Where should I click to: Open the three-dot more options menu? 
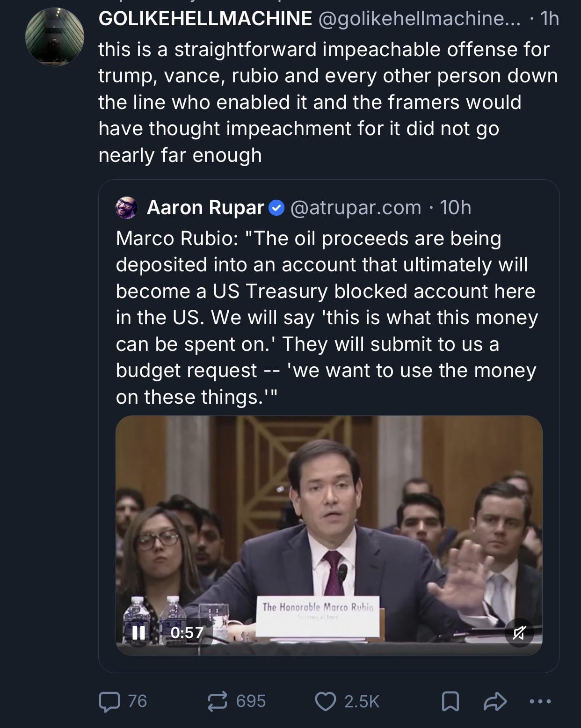[540, 701]
